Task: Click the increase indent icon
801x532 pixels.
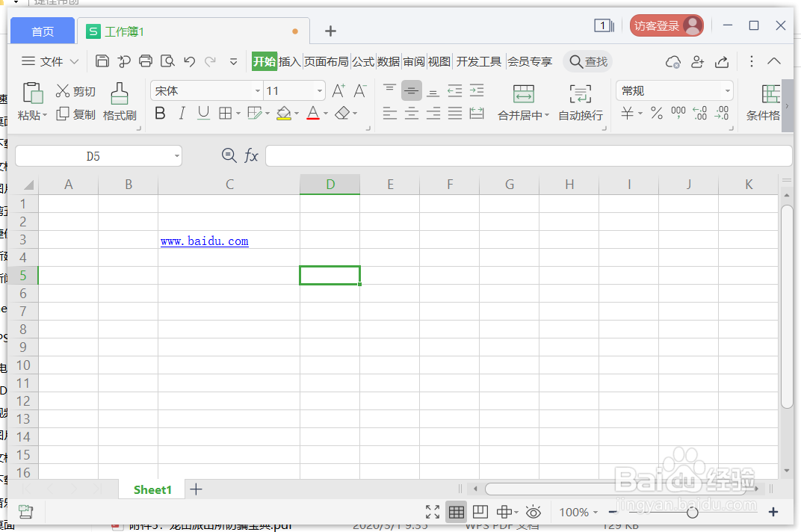Action: coord(477,91)
